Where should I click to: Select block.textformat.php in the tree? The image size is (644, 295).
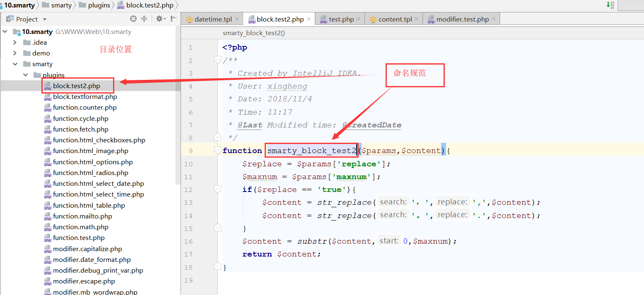85,97
